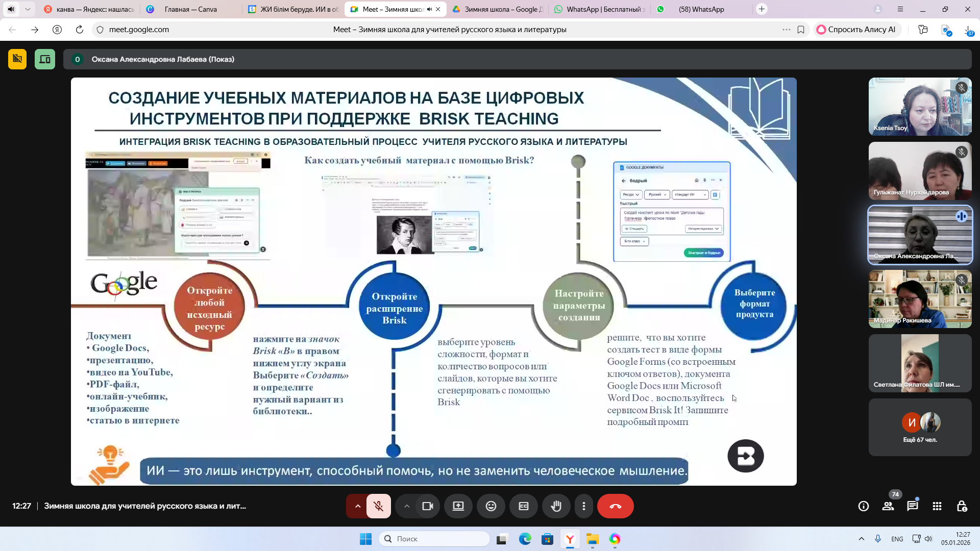Open browser menu via three-line icon
The width and height of the screenshot is (980, 551).
900,9
